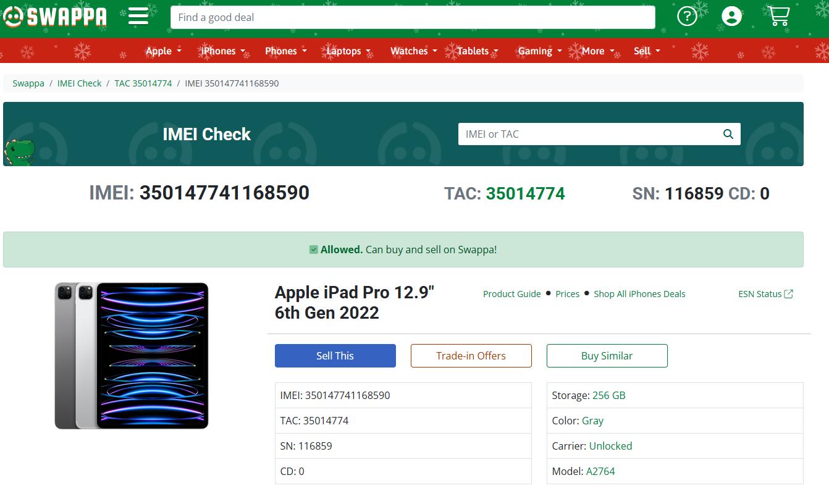
Task: Click the green dinosaur mascot icon
Action: (x=19, y=153)
